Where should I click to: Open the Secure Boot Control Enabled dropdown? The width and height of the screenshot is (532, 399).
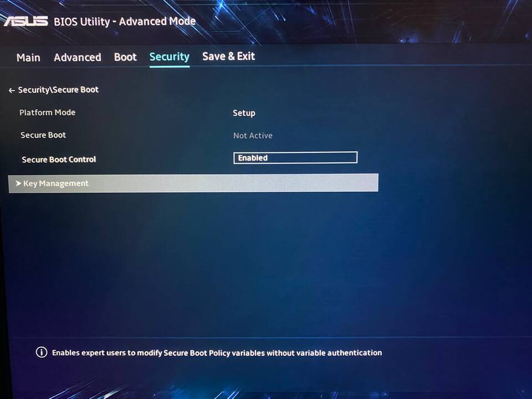[x=295, y=158]
